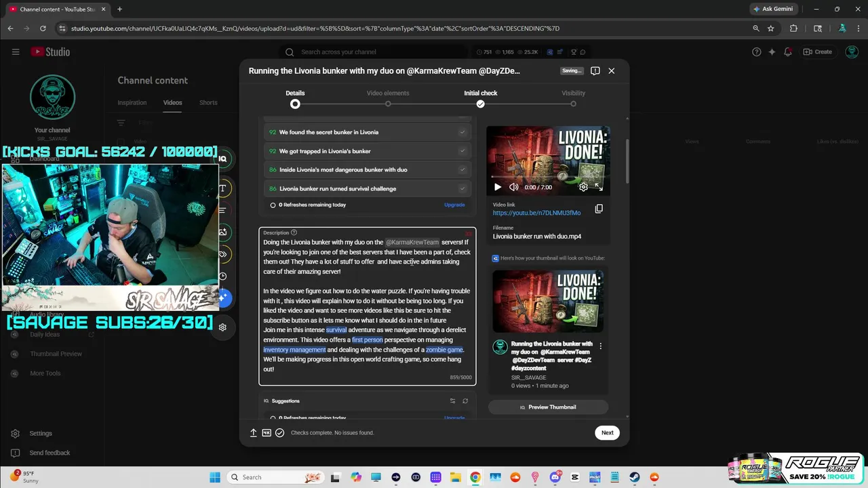Close the video details dialog
Image resolution: width=868 pixels, height=488 pixels.
point(612,70)
